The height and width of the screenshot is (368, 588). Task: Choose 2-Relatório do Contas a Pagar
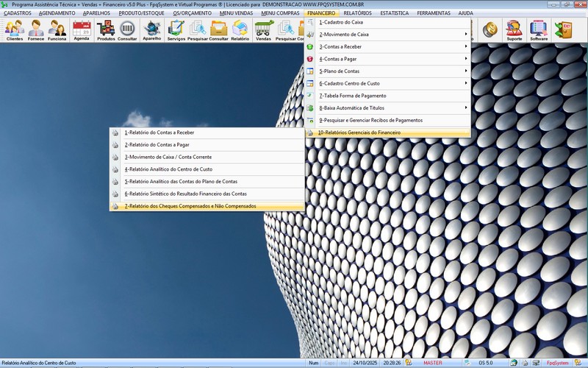coord(207,145)
